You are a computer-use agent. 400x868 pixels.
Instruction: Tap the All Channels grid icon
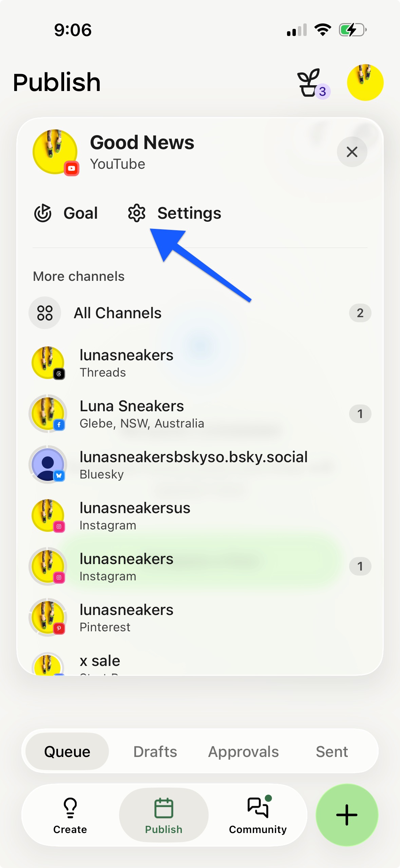pyautogui.click(x=45, y=313)
